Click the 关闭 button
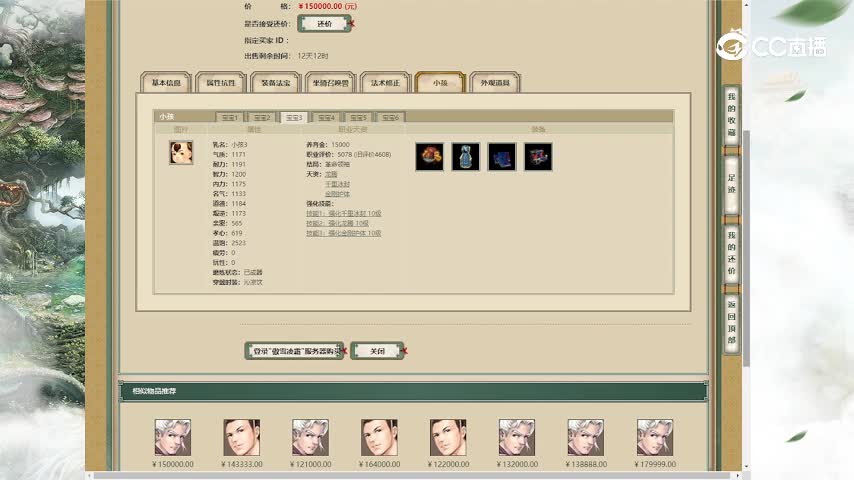The height and width of the screenshot is (480, 854). tap(377, 351)
